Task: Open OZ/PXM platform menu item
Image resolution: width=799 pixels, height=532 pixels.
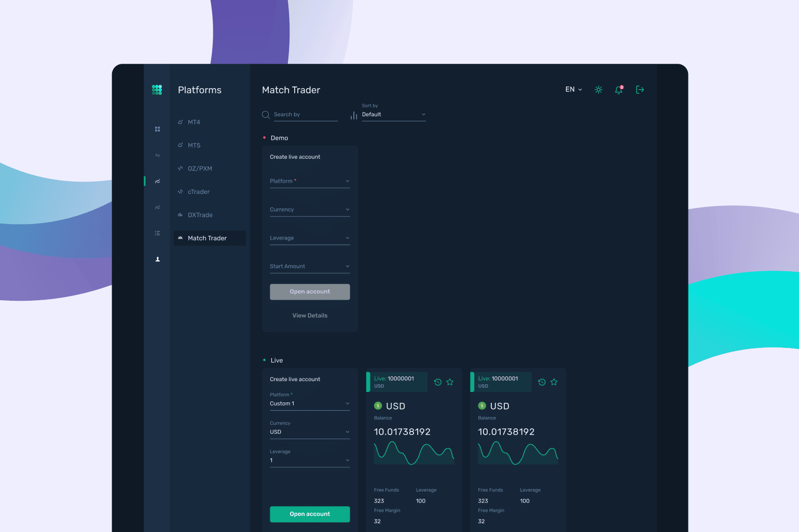Action: point(210,169)
